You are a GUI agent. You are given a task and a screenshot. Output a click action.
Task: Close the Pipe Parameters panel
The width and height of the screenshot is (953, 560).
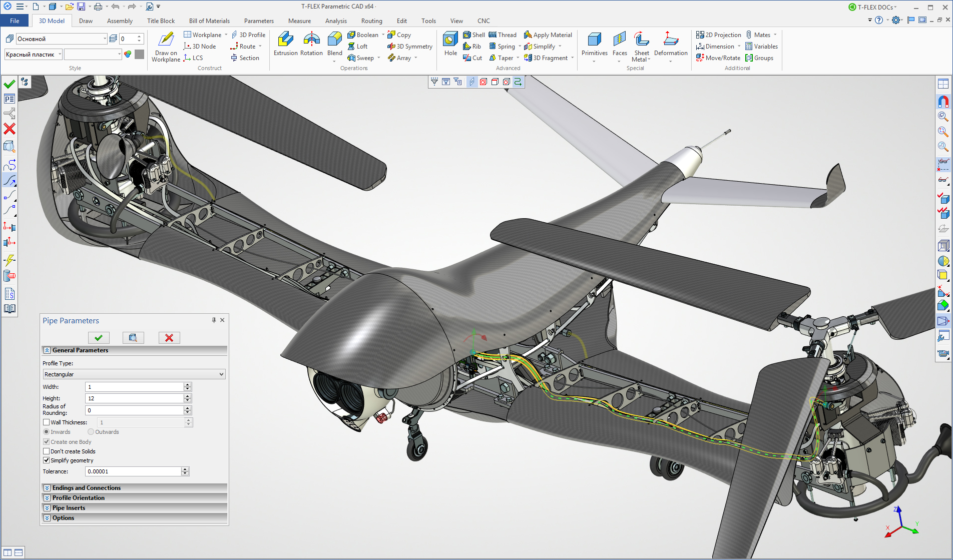click(x=222, y=320)
